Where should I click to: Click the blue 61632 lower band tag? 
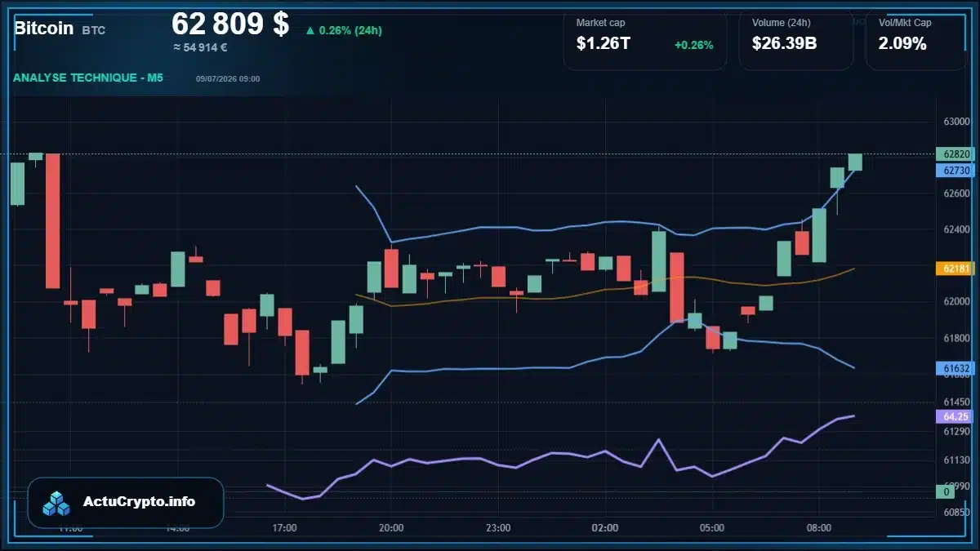(955, 368)
